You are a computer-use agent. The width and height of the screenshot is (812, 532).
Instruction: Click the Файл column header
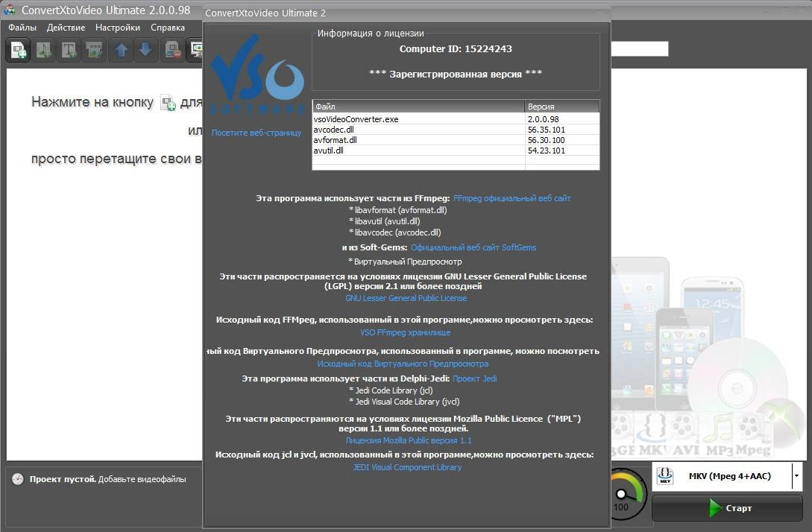point(418,107)
